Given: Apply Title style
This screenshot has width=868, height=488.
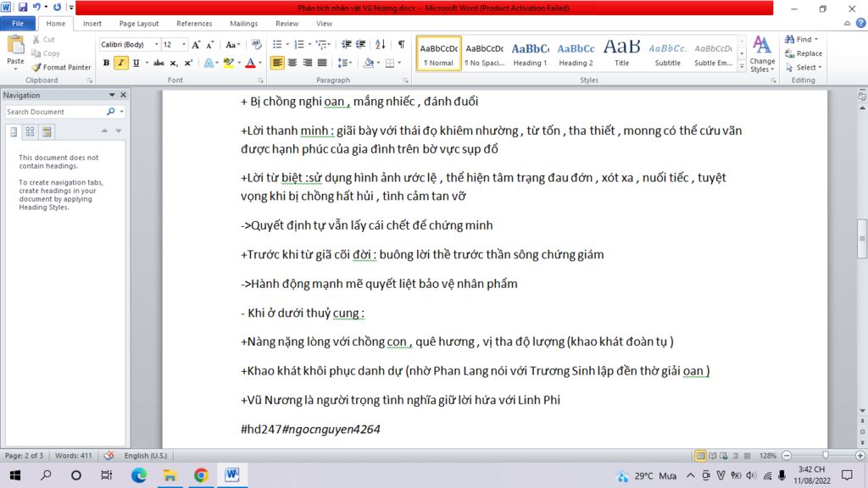Looking at the screenshot, I should 621,54.
